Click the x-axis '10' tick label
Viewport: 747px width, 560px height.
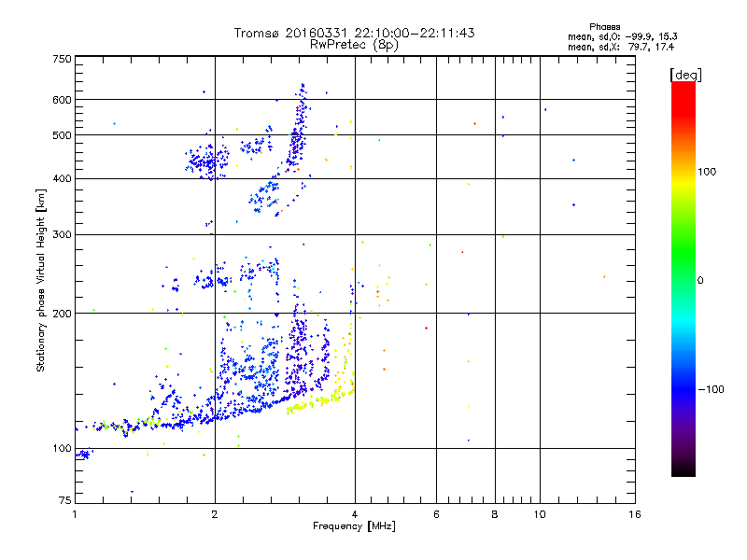[x=540, y=514]
